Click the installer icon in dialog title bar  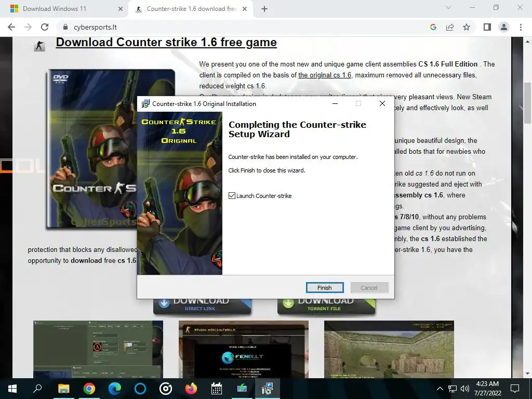145,104
